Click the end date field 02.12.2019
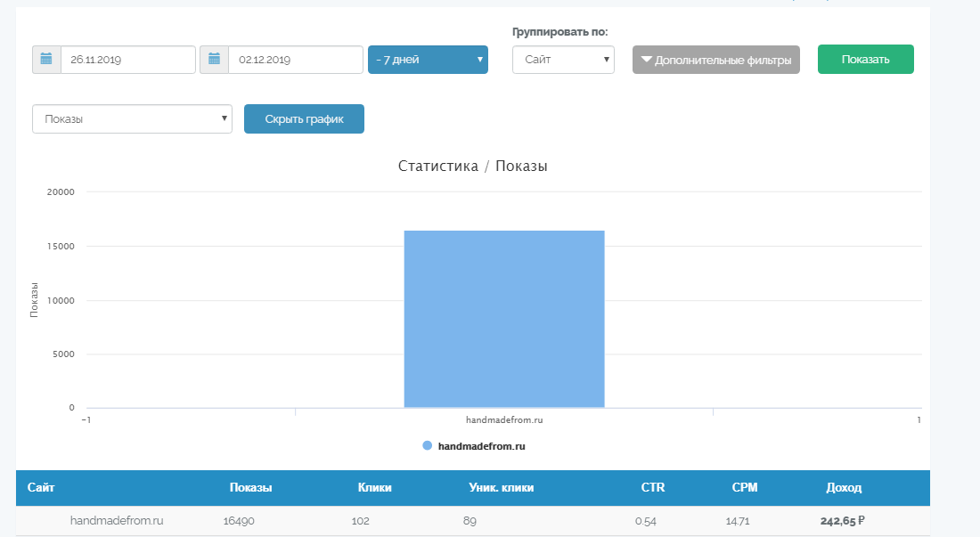The image size is (980, 537). pyautogui.click(x=296, y=60)
